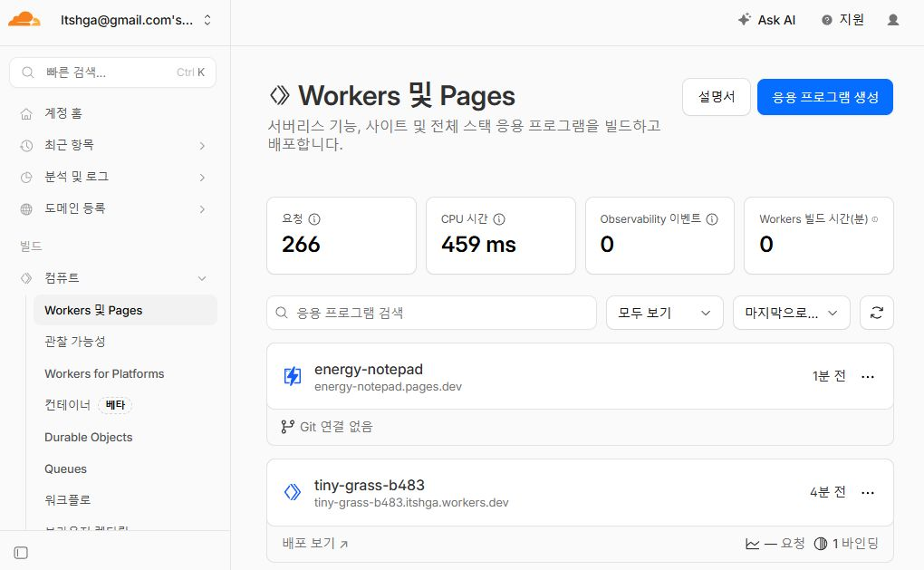Click info icon next to Workers 빌드 시간
Viewport: 924px width, 570px height.
click(x=875, y=219)
